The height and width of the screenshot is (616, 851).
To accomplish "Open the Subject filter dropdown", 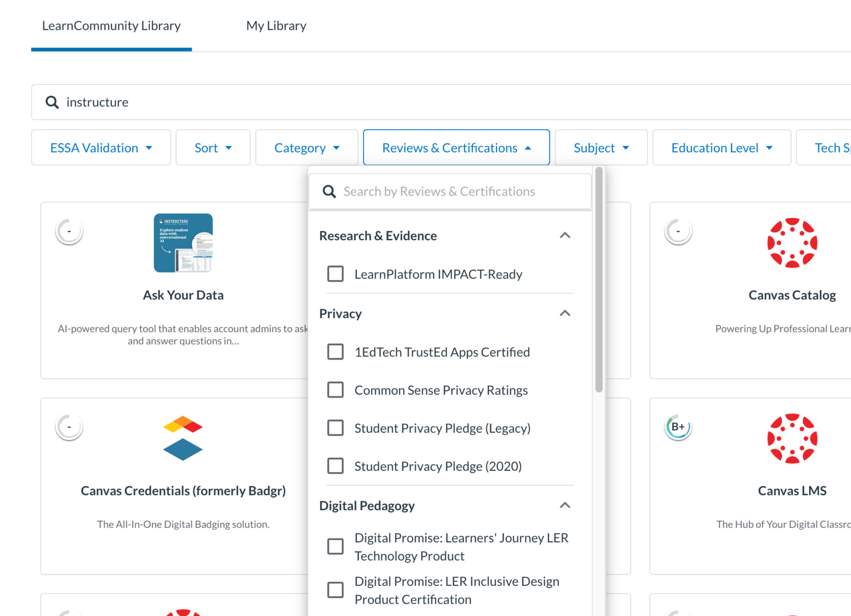I will 601,147.
